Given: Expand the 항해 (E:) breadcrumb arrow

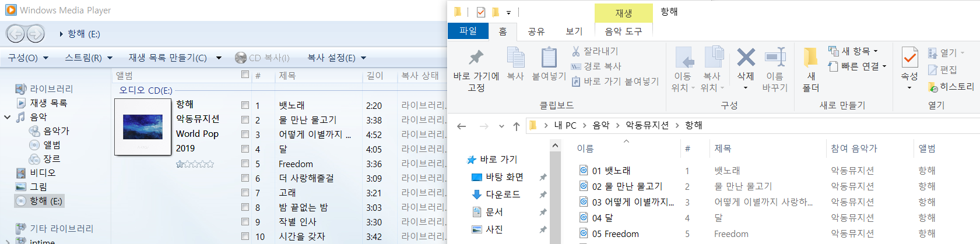Looking at the screenshot, I should point(61,34).
